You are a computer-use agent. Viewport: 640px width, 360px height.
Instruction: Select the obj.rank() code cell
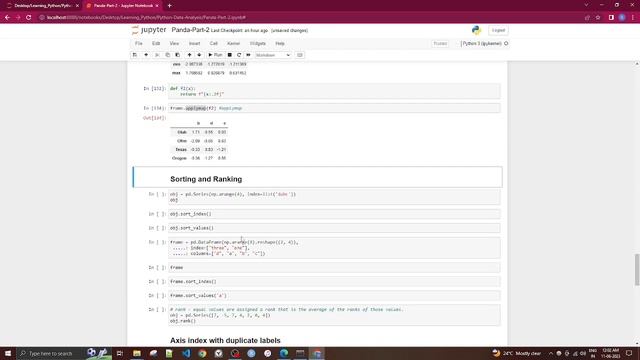pos(334,315)
